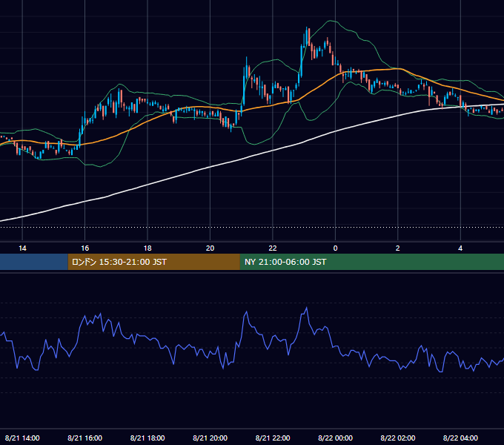Screen dimensions: 504x445
Task: Click the blue session bar before London
Action: pyautogui.click(x=34, y=262)
